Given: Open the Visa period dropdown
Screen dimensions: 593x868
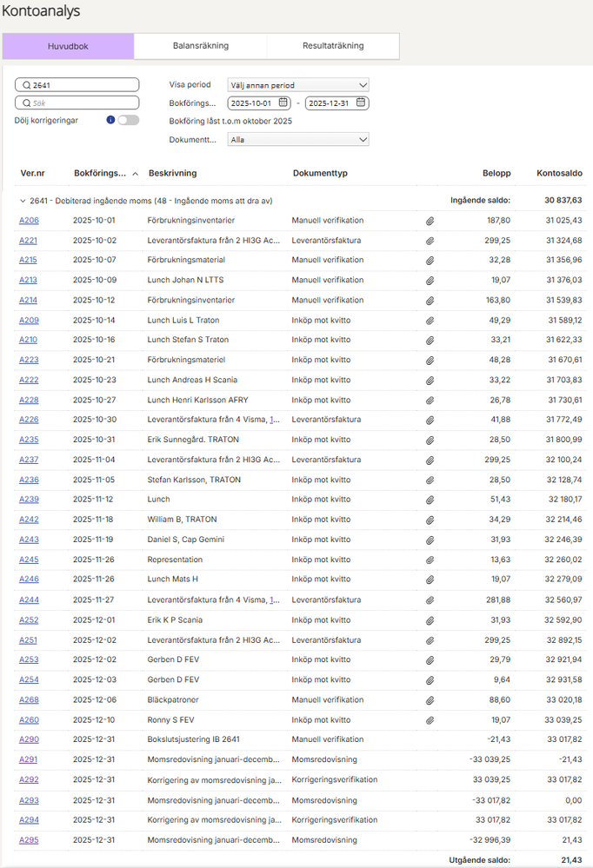Looking at the screenshot, I should (x=298, y=85).
